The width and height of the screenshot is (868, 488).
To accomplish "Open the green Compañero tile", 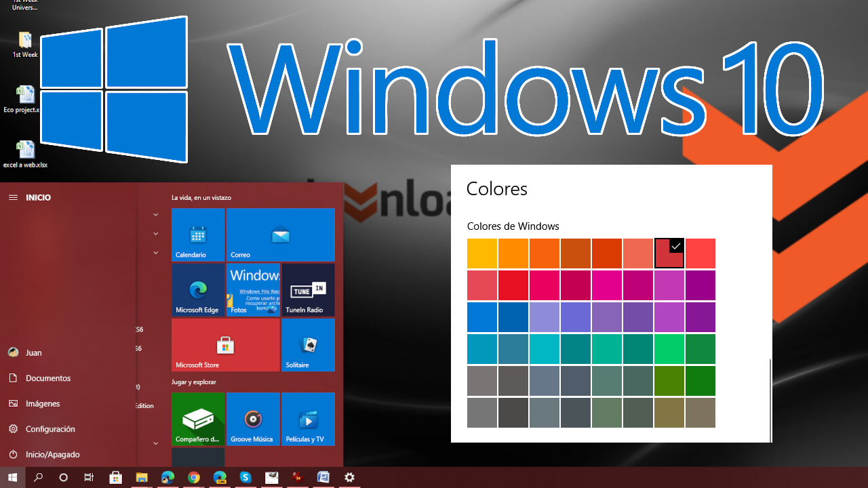I will (198, 419).
